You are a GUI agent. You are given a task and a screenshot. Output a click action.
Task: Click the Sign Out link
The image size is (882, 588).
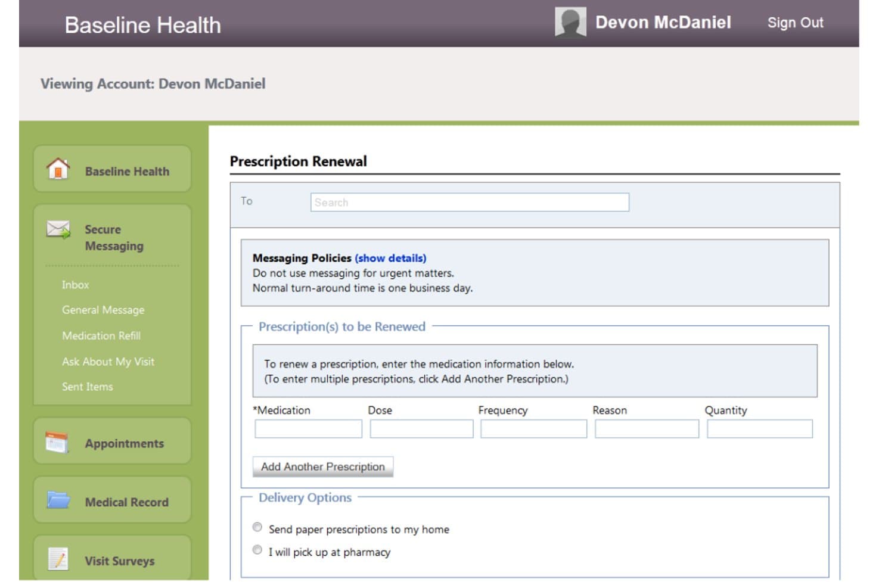click(x=795, y=23)
